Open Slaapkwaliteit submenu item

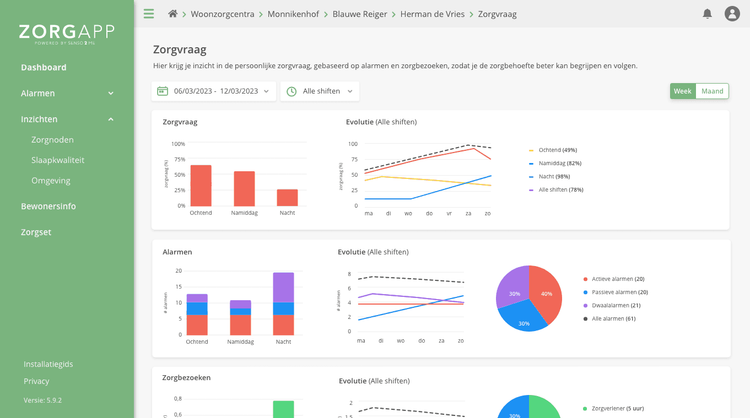click(57, 160)
